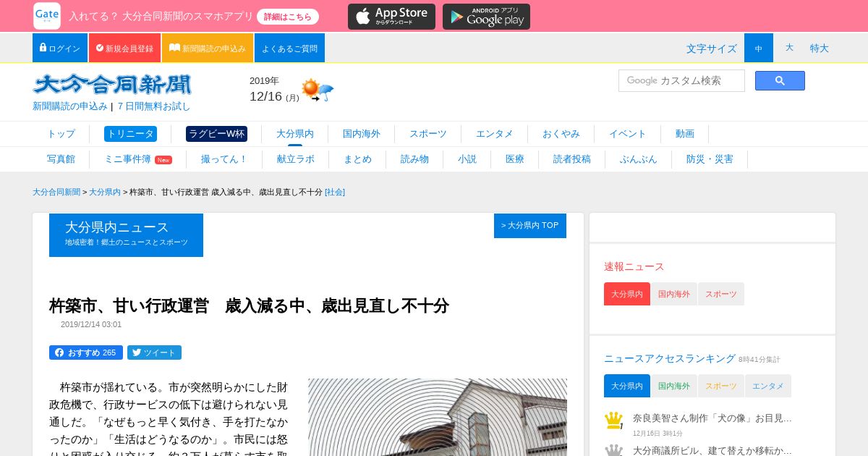Click the weather sun and umbrella icon

[x=318, y=90]
